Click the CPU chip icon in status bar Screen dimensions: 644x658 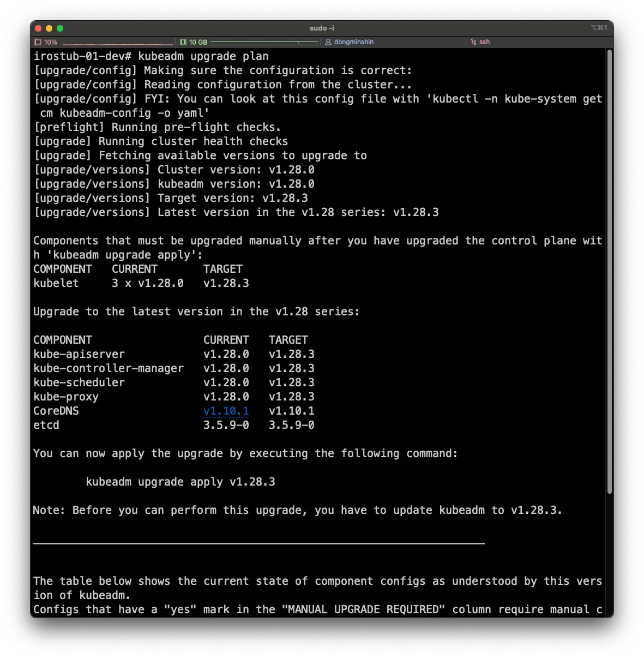tap(38, 42)
